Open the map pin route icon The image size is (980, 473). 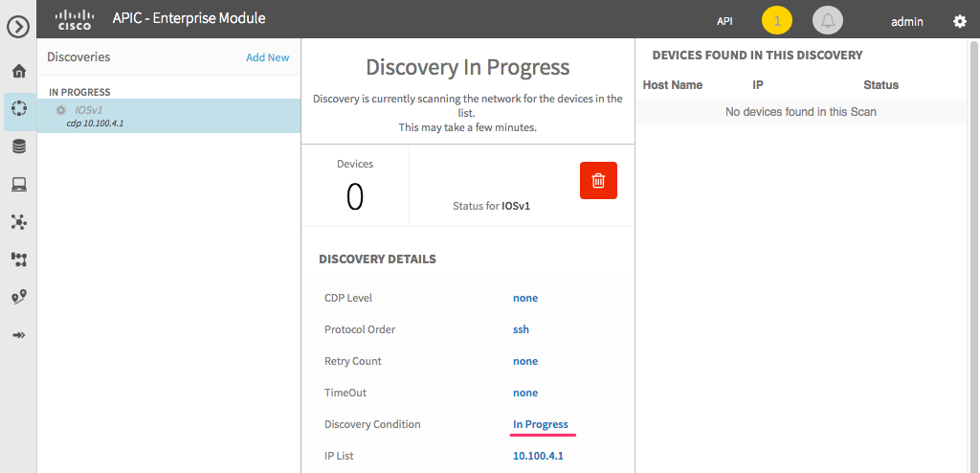point(19,297)
